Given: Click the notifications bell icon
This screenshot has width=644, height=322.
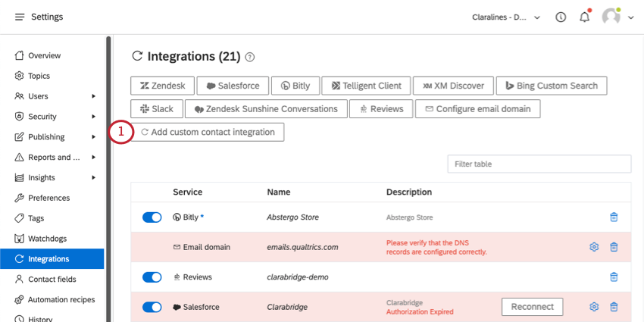Looking at the screenshot, I should [584, 17].
